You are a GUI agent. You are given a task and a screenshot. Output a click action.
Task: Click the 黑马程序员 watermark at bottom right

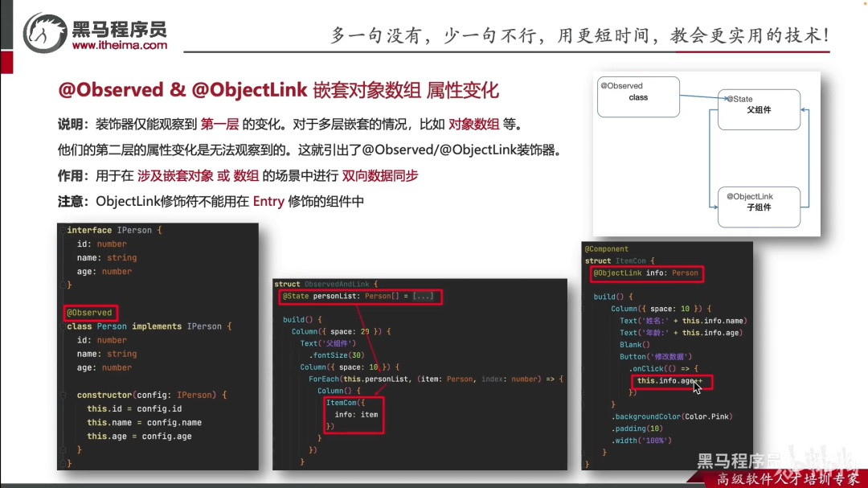[739, 461]
